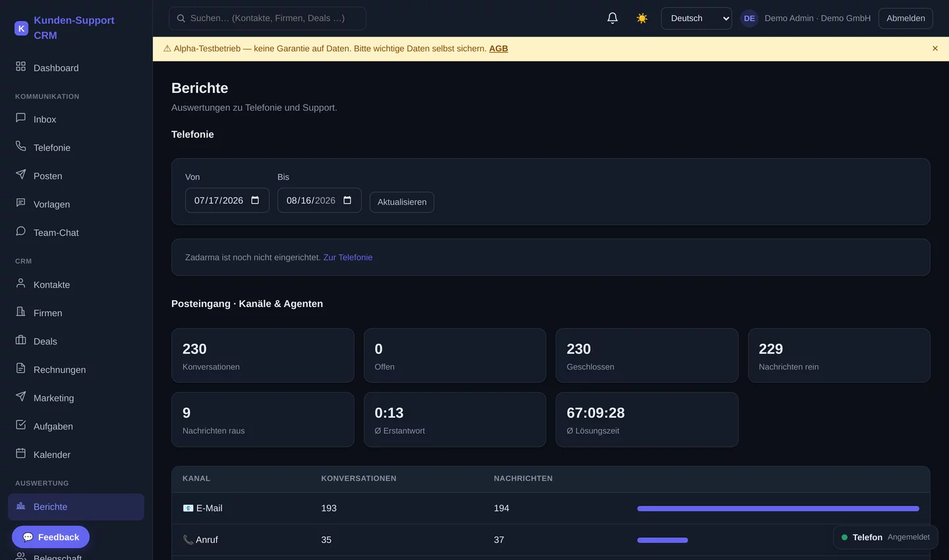Viewport: 949px width, 560px height.
Task: Focus the Suchen search field
Action: pyautogui.click(x=268, y=18)
